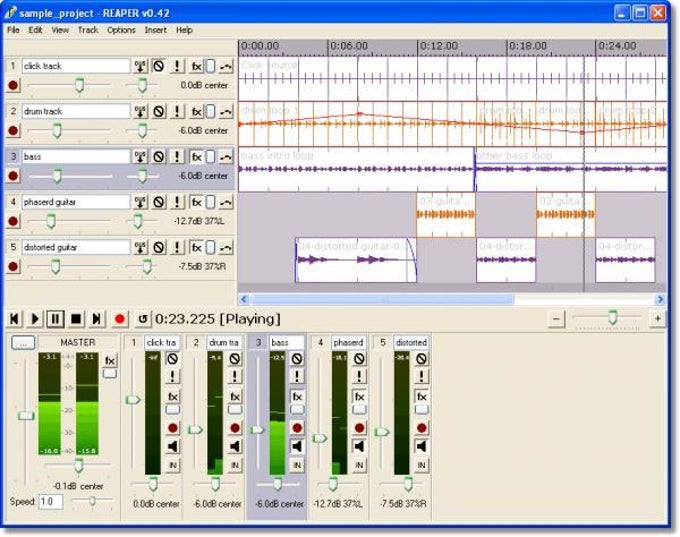Mute mixer channel 5 distorted
680x537 pixels.
click(422, 359)
